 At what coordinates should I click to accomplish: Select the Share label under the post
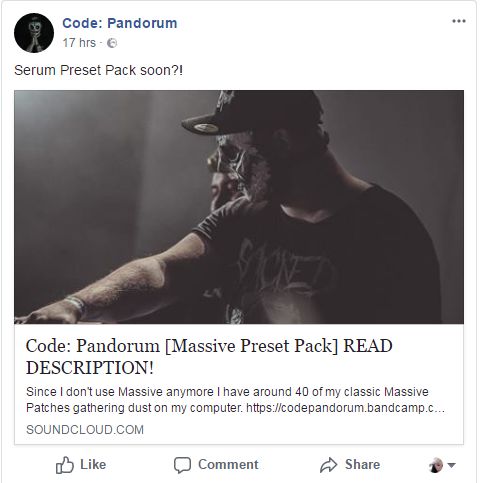(x=362, y=465)
